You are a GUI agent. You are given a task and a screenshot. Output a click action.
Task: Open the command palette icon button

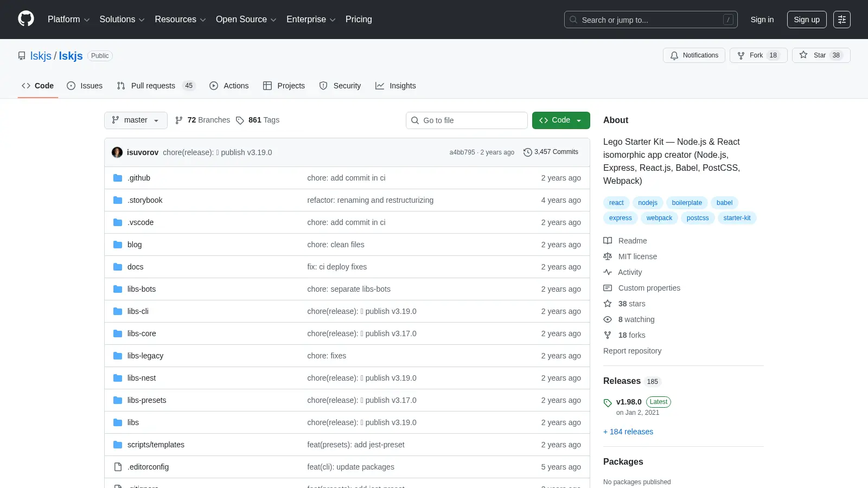pyautogui.click(x=842, y=20)
